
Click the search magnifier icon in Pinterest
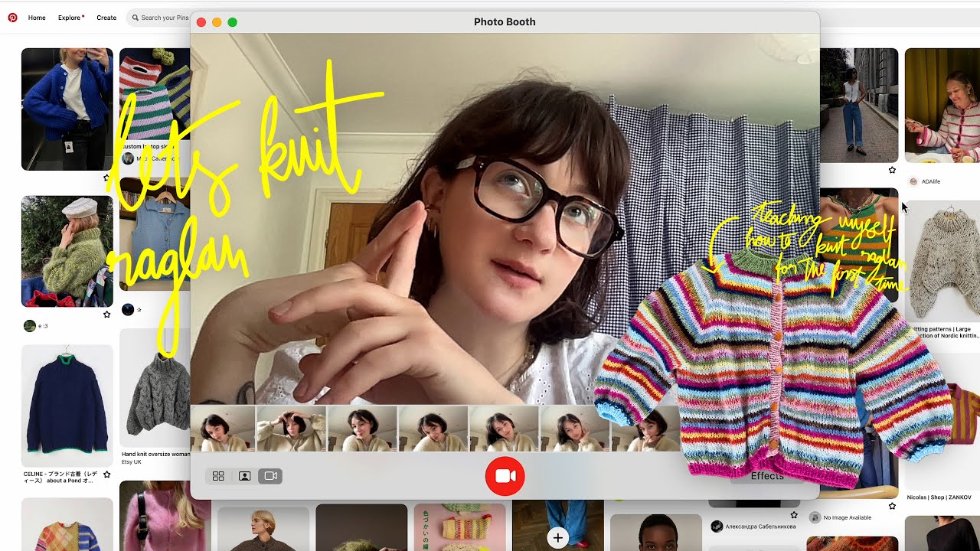click(x=136, y=18)
